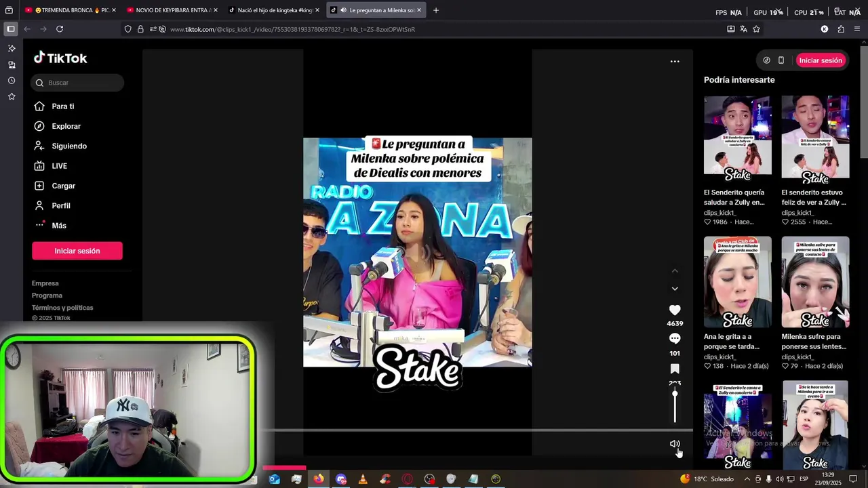Adjust the vertical volume slider

(x=675, y=406)
